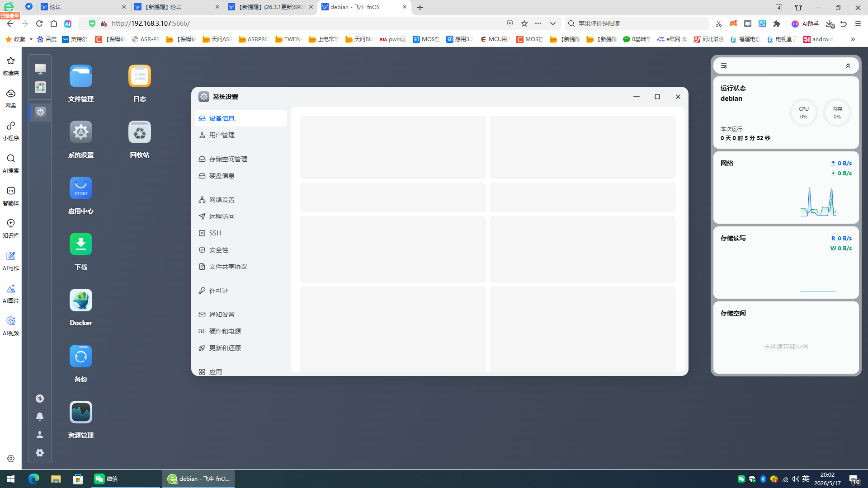Open a new browser tab
Screen dimensions: 868x488
click(420, 8)
